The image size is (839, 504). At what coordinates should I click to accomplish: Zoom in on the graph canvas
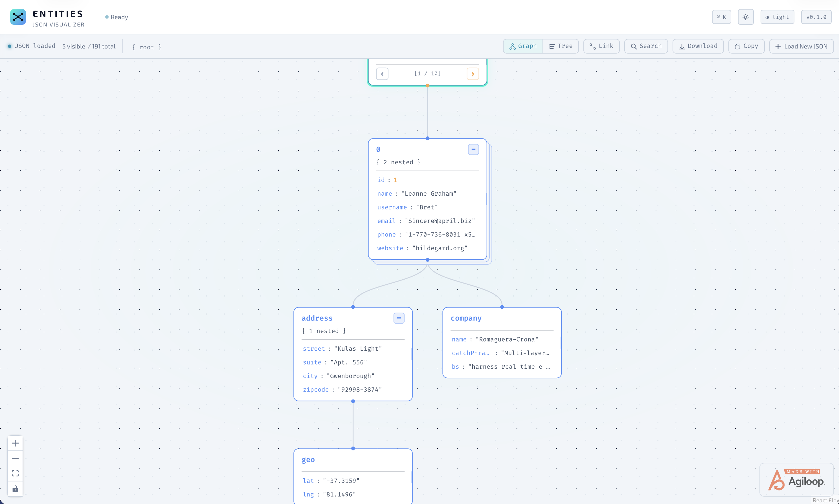coord(15,443)
